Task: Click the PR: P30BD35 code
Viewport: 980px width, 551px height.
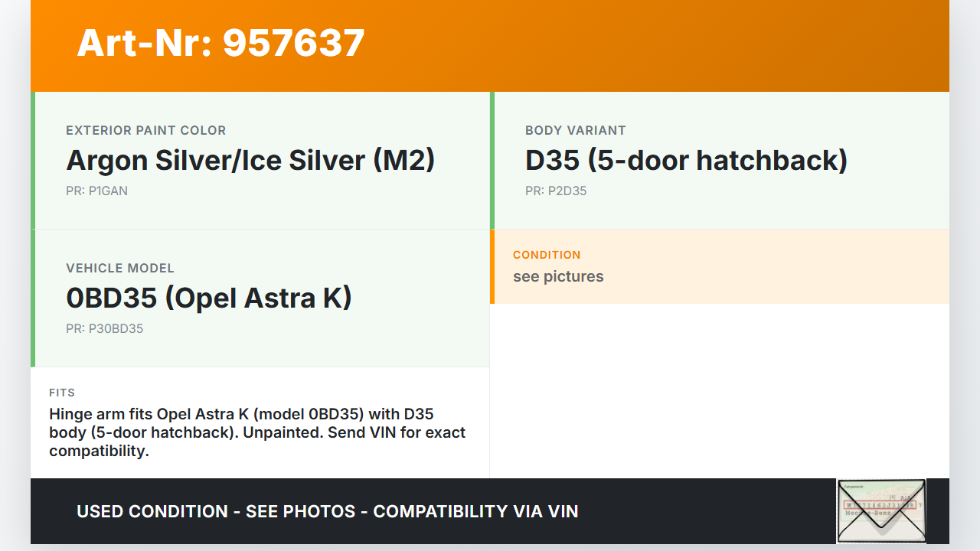Action: pos(104,329)
